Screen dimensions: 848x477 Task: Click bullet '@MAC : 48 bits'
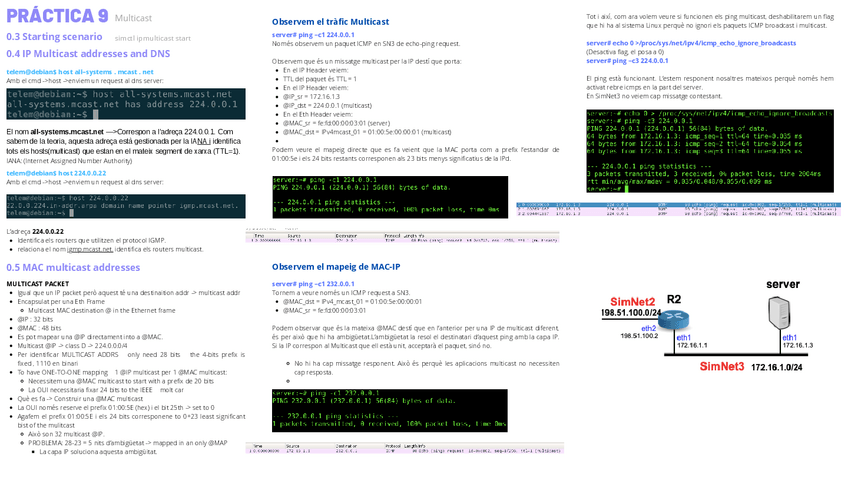[x=39, y=328]
